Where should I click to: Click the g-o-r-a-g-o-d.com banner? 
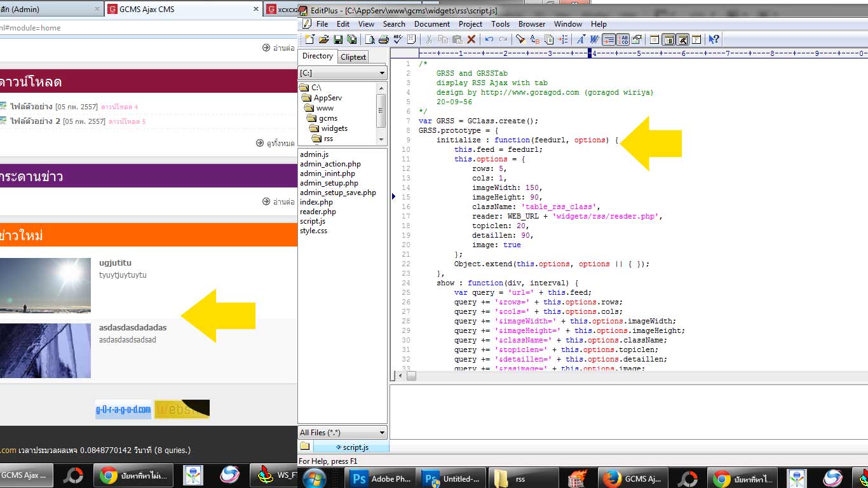123,409
